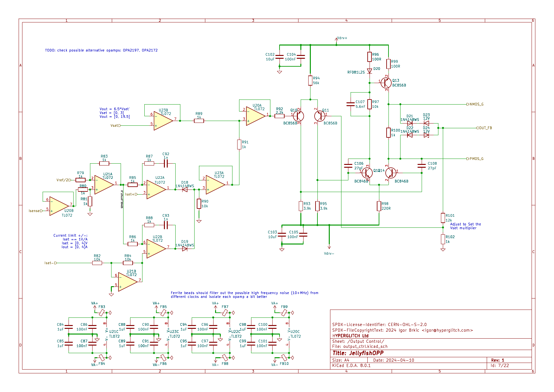Click the FB3 ferrite bead symbol
The width and height of the screenshot is (554, 392).
coord(102,313)
